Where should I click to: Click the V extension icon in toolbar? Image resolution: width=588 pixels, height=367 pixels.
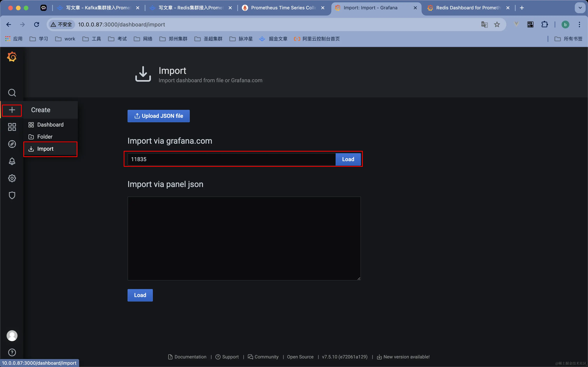click(x=516, y=24)
